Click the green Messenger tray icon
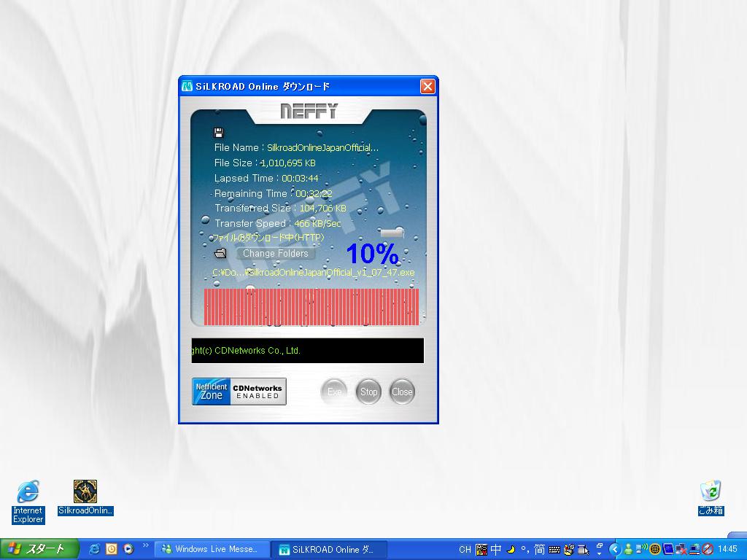Screen dimensions: 747x560 tap(628, 550)
